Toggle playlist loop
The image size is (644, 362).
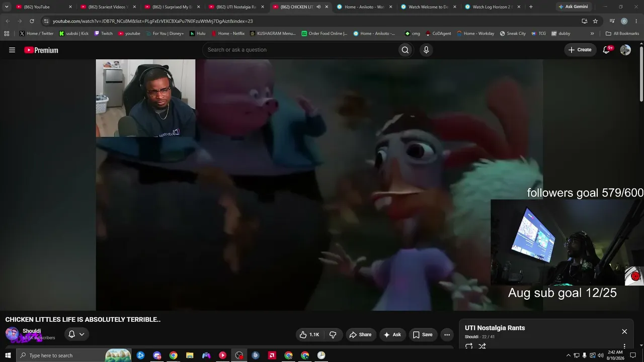click(x=469, y=346)
